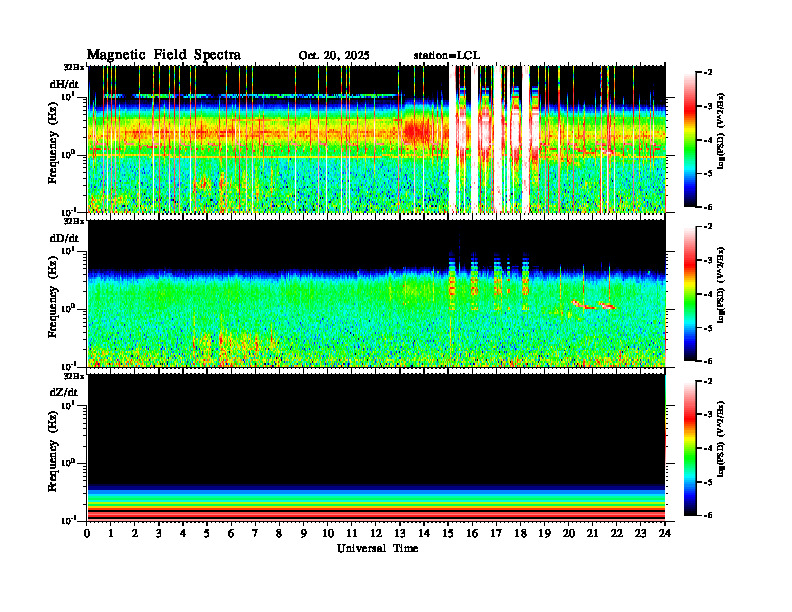Click inside the dZ/dt spectrogram plot
The image size is (792, 612).
(376, 447)
